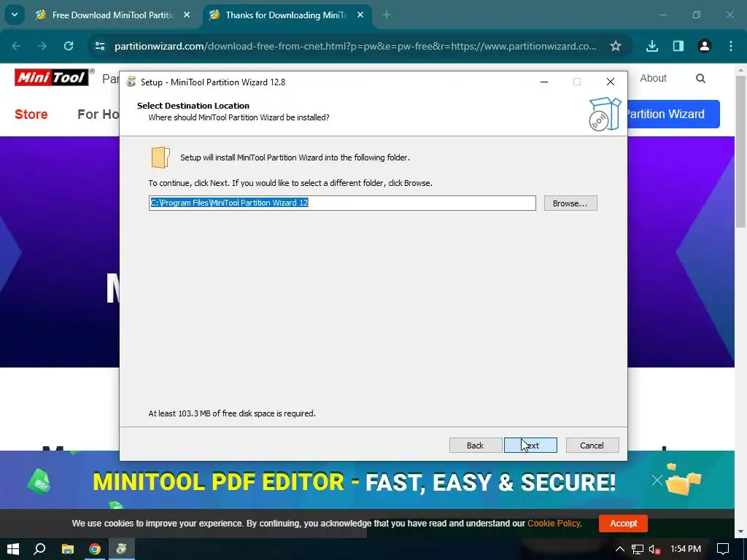Switch to Chrome in taskbar
The width and height of the screenshot is (747, 560).
[95, 549]
